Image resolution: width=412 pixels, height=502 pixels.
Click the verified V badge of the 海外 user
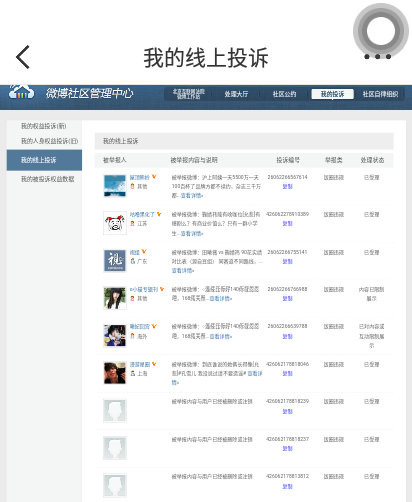(x=154, y=326)
